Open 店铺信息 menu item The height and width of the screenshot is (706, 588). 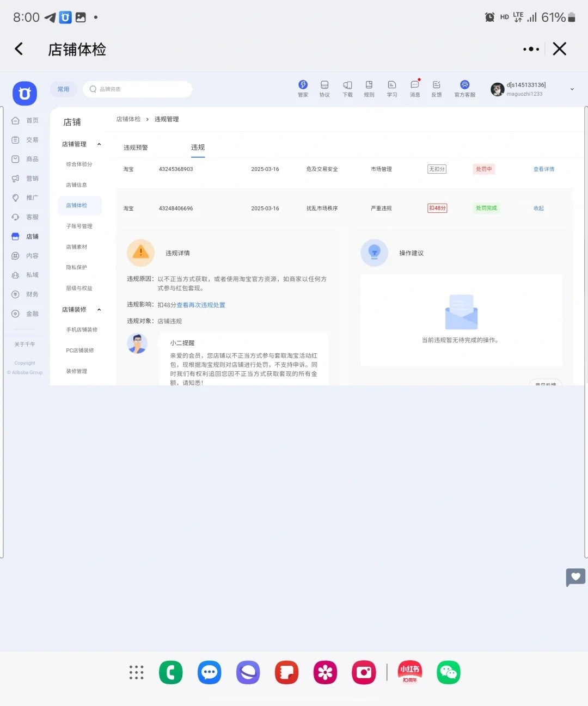(x=77, y=185)
